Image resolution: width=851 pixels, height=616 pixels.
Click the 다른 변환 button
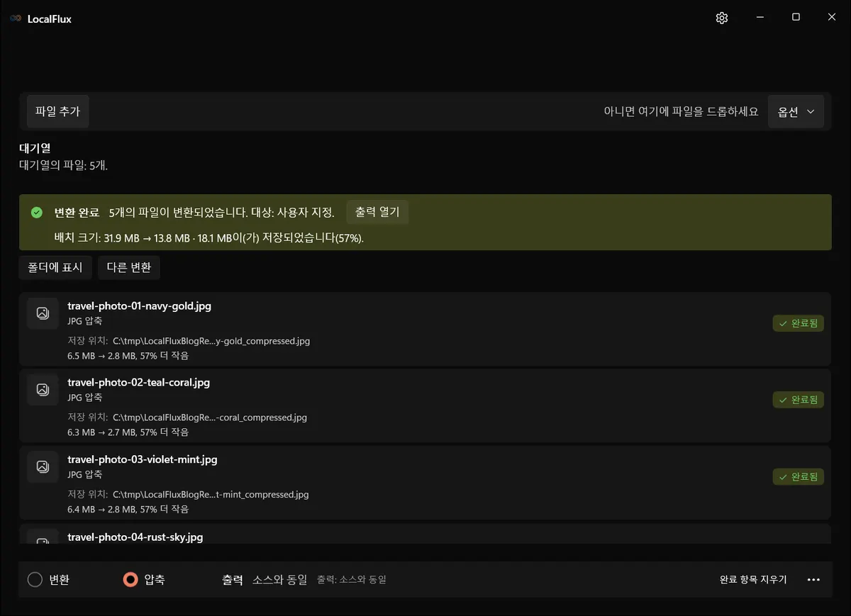click(x=129, y=267)
